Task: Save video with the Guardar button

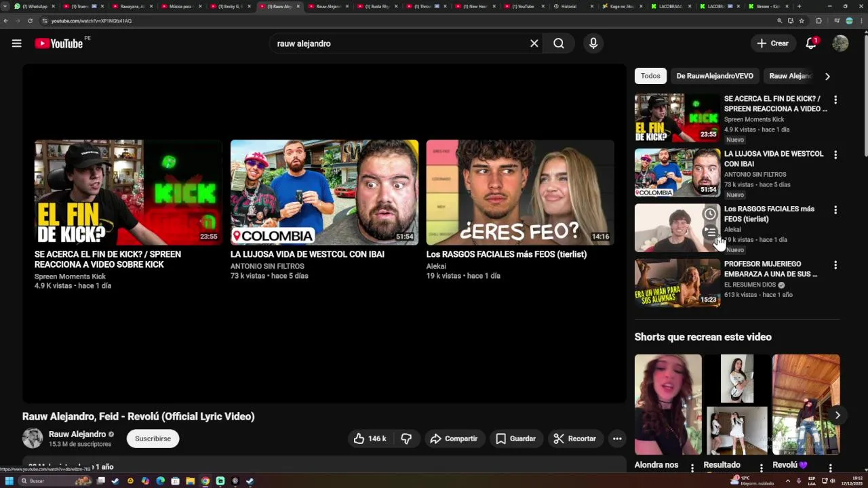Action: pyautogui.click(x=515, y=439)
